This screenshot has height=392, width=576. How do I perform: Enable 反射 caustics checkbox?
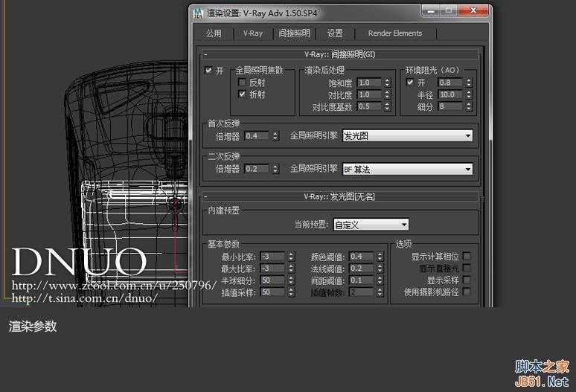coord(242,83)
